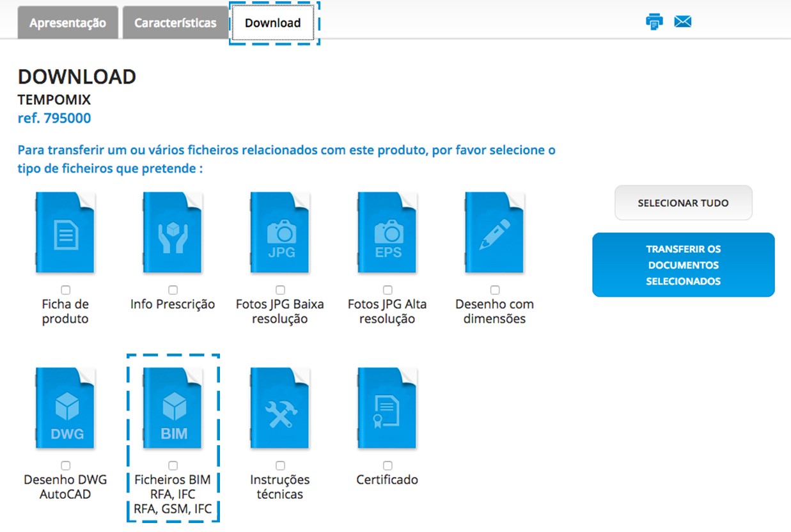Switch to the Apresentação tab
Image resolution: width=791 pixels, height=532 pixels.
pos(68,23)
